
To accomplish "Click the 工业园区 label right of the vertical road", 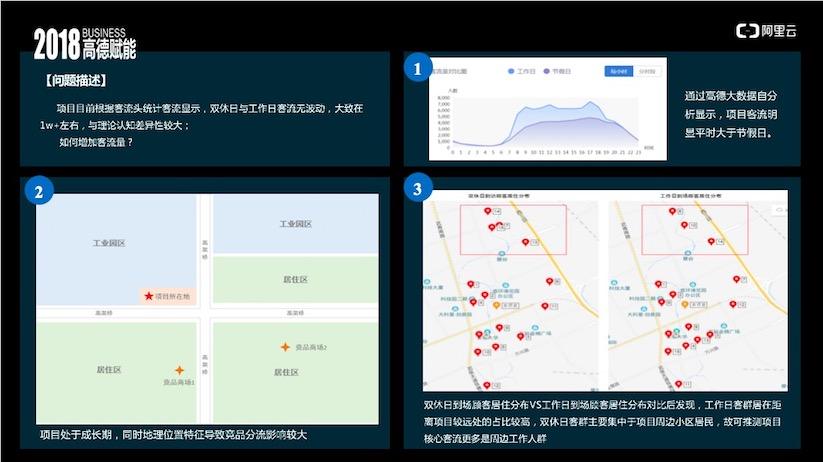I will (x=296, y=224).
